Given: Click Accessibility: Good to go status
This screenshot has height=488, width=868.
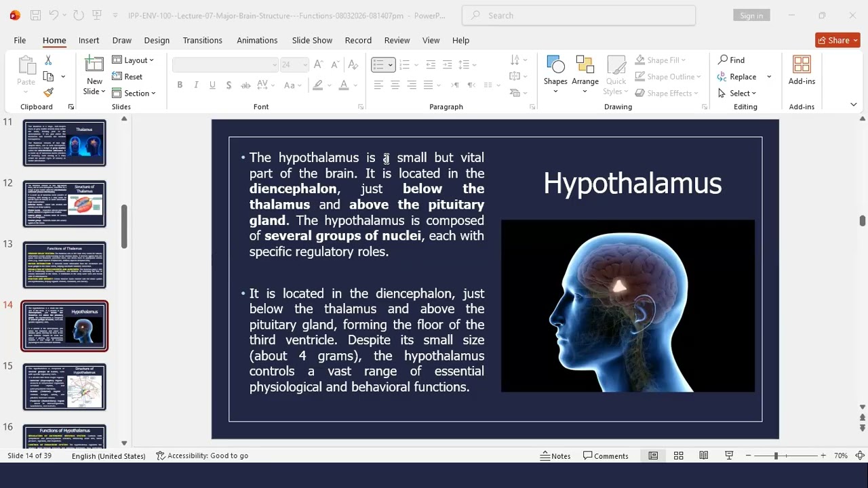Looking at the screenshot, I should click(202, 455).
